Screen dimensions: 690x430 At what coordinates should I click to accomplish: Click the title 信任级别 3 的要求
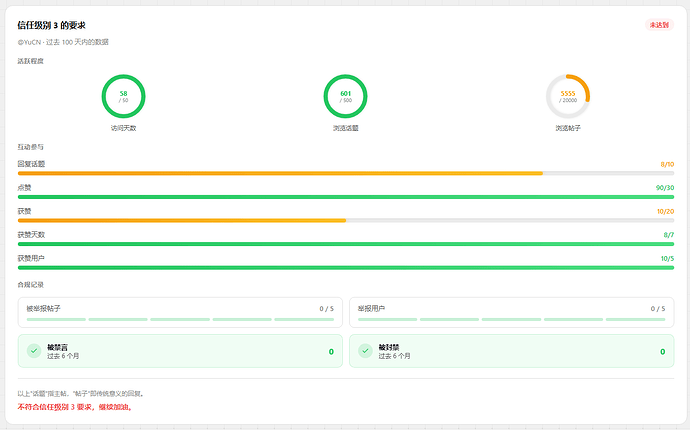[x=51, y=26]
